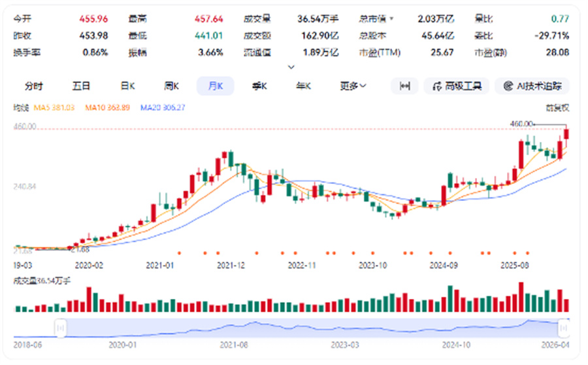
Task: Click the circulating value 1.89万亿
Action: (x=321, y=52)
